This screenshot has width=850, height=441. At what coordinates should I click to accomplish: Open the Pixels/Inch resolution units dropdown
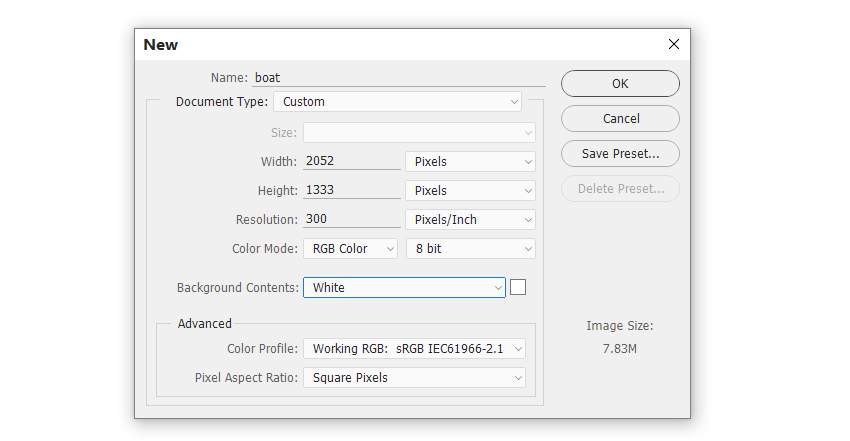[x=470, y=219]
